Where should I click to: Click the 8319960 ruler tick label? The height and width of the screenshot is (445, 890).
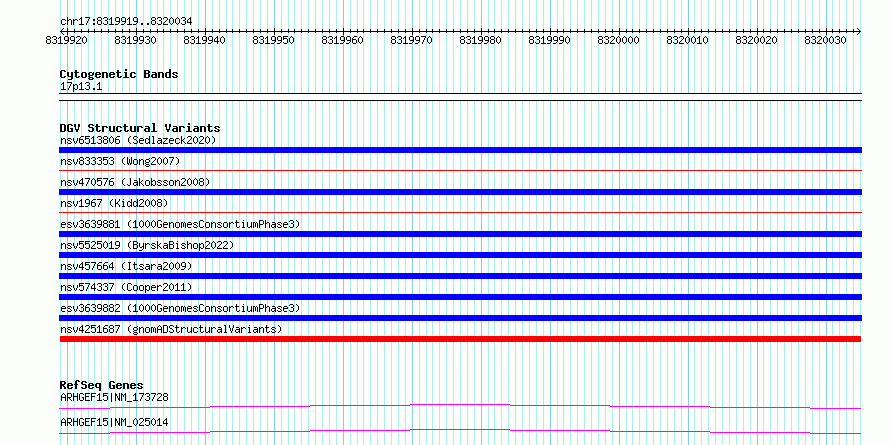343,40
